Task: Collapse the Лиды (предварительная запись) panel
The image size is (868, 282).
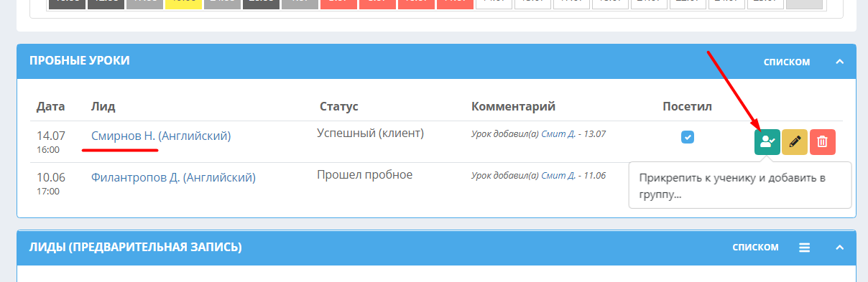Action: click(x=839, y=248)
